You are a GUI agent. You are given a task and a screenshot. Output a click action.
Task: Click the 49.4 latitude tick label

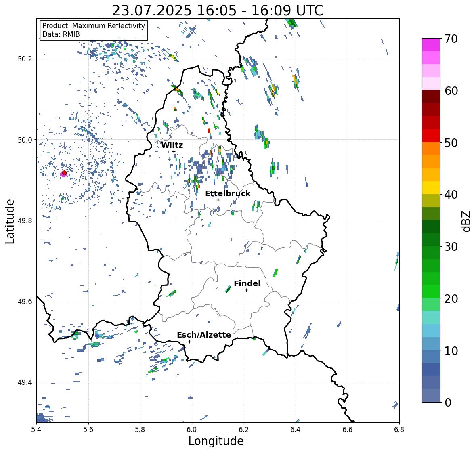[25, 382]
